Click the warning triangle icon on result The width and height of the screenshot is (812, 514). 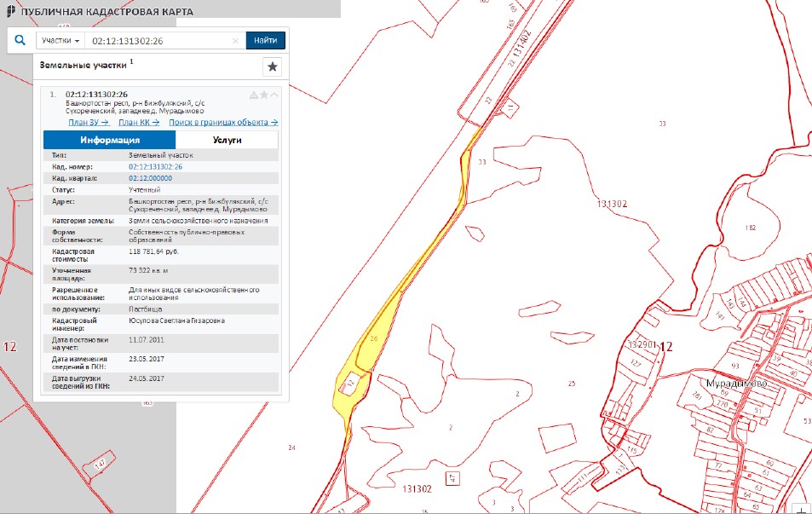[253, 95]
